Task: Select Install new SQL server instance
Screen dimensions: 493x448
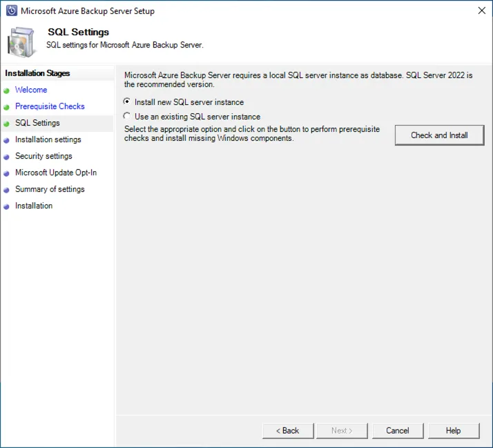Action: click(x=126, y=101)
